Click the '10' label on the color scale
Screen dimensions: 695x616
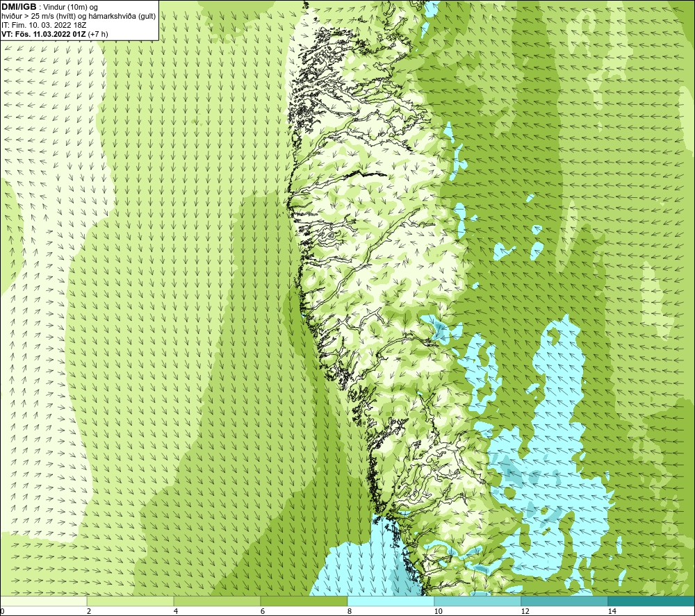(x=438, y=612)
